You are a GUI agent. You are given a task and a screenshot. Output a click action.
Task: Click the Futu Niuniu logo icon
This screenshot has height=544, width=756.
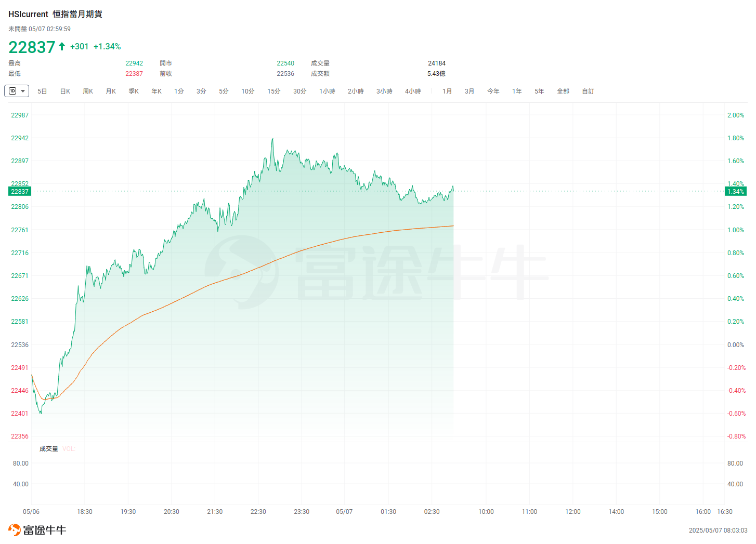tap(15, 530)
